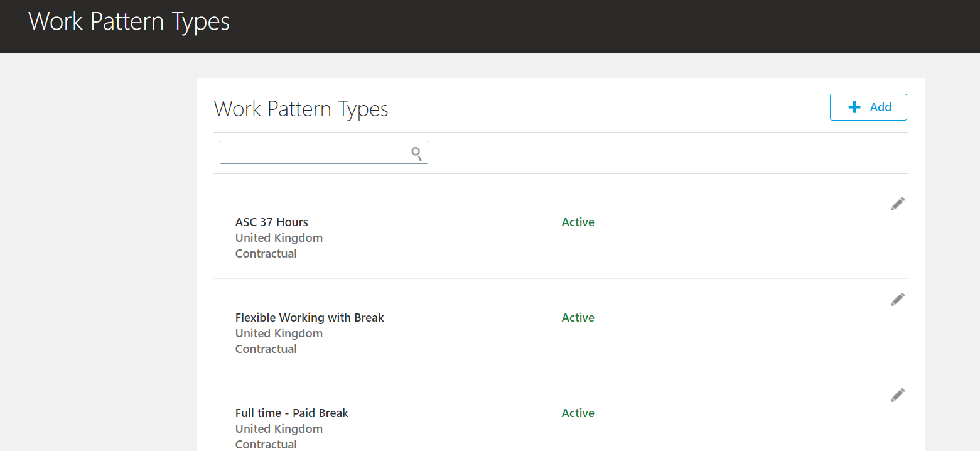Select the search icon in the filter bar

pos(416,153)
